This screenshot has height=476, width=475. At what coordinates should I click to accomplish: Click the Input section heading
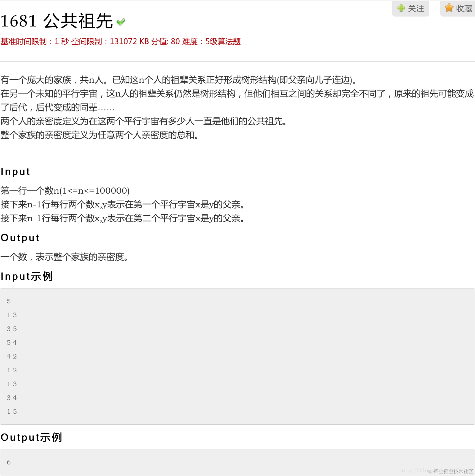15,172
